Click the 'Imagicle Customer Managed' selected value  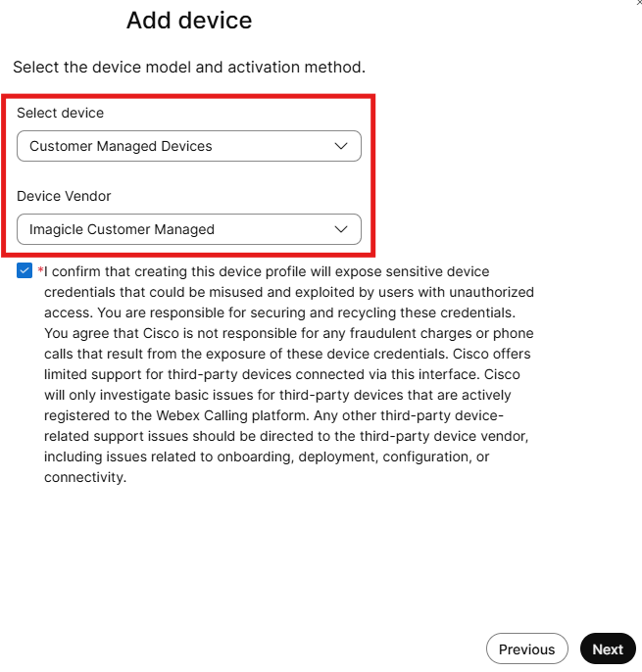[x=122, y=229]
